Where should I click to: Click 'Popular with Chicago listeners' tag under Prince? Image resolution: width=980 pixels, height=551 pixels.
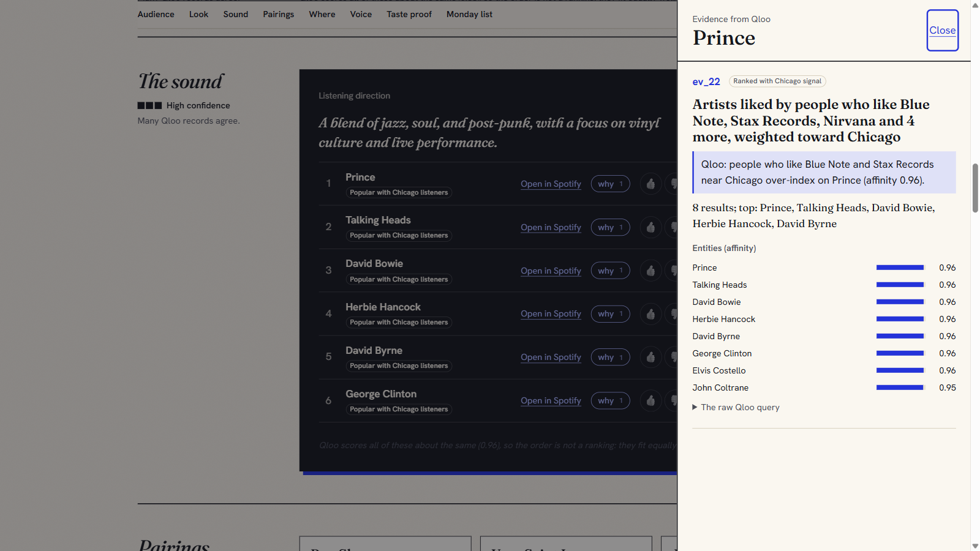coord(399,192)
